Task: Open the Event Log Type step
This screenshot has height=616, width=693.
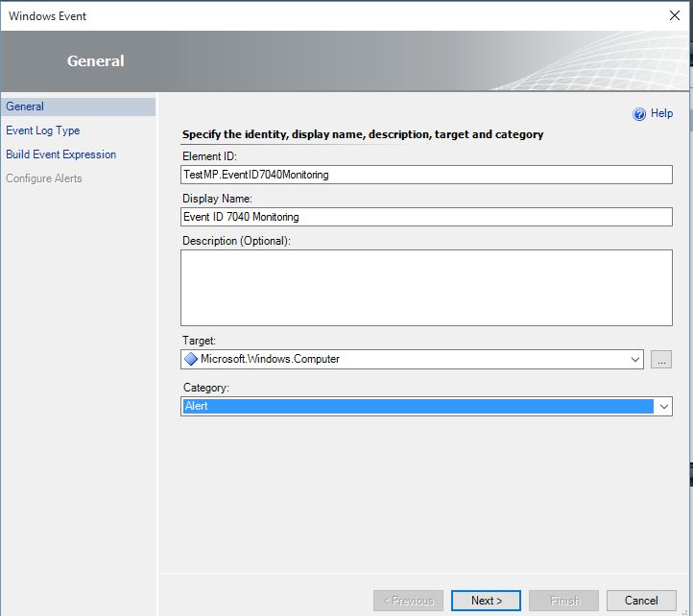Action: (43, 130)
